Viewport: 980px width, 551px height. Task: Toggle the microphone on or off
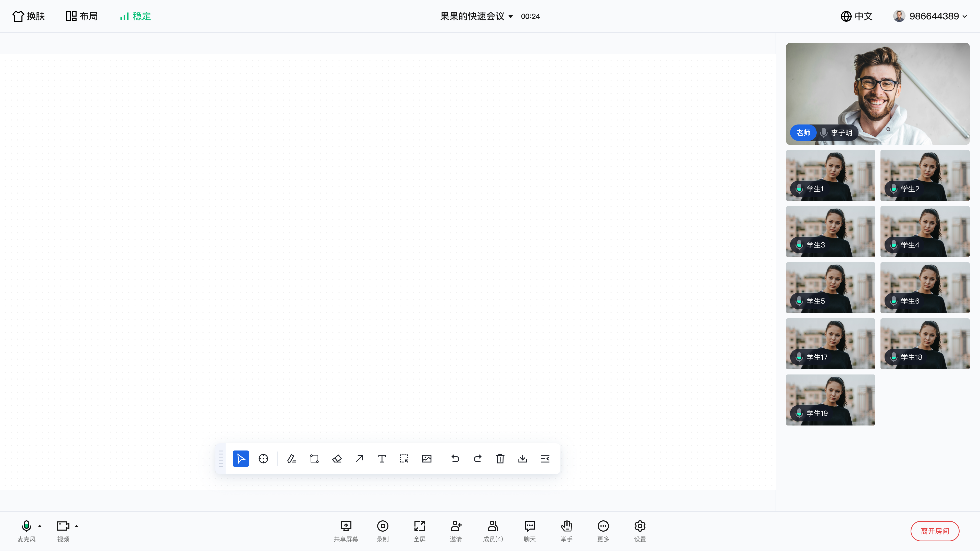[26, 531]
